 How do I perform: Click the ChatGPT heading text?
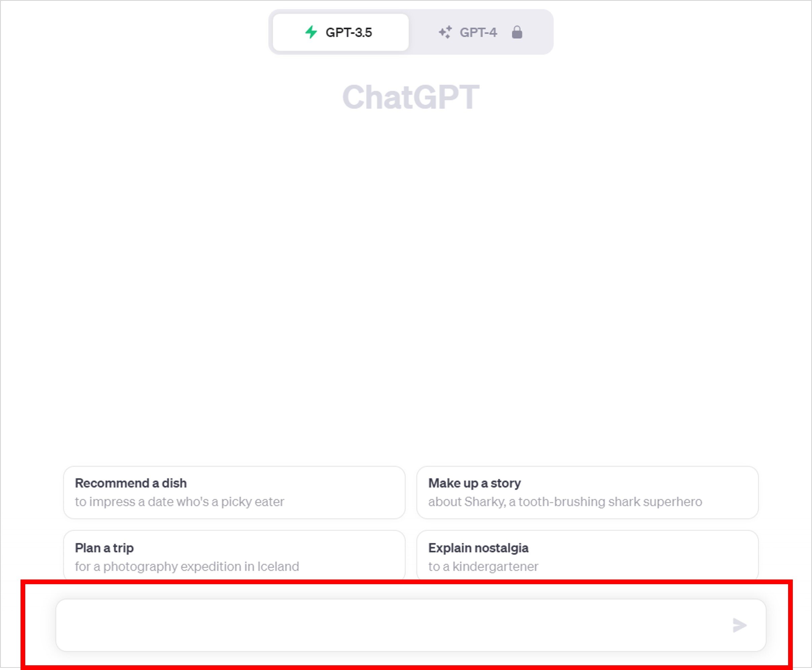pyautogui.click(x=411, y=97)
